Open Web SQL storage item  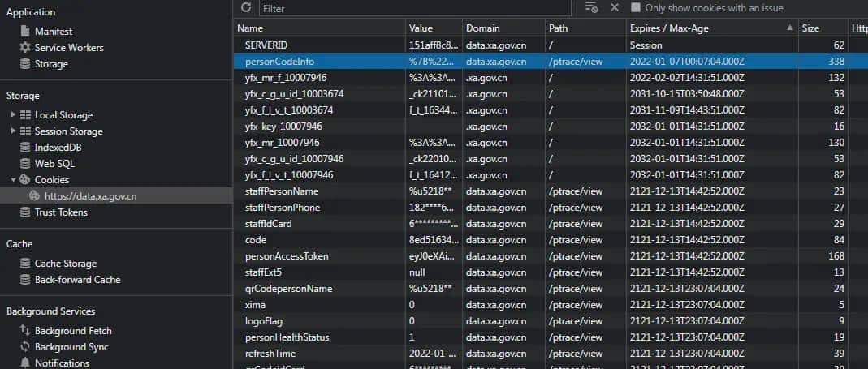(x=54, y=164)
